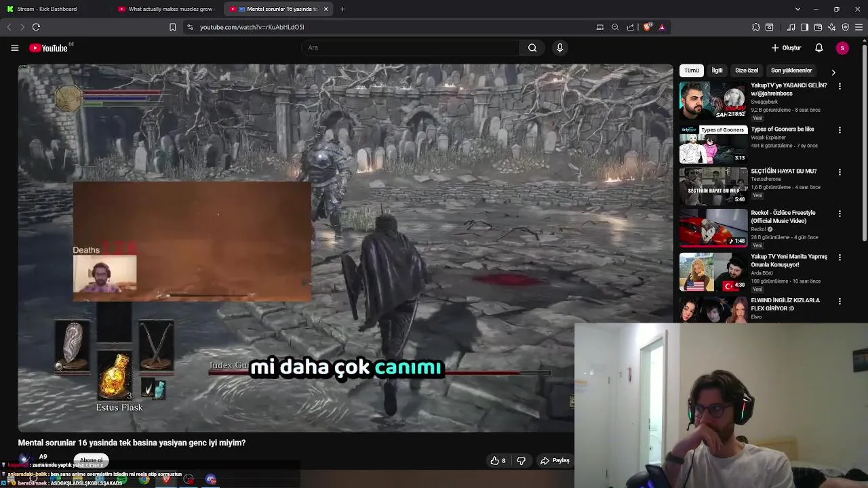The height and width of the screenshot is (488, 868).
Task: Click the YouTube search field
Action: tap(410, 47)
